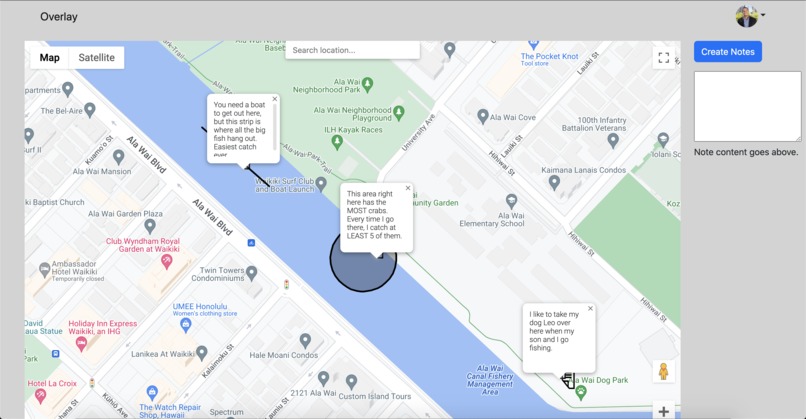Click the Ala Wai Neighborhood Playground marker
Image resolution: width=806 pixels, height=419 pixels.
399,112
